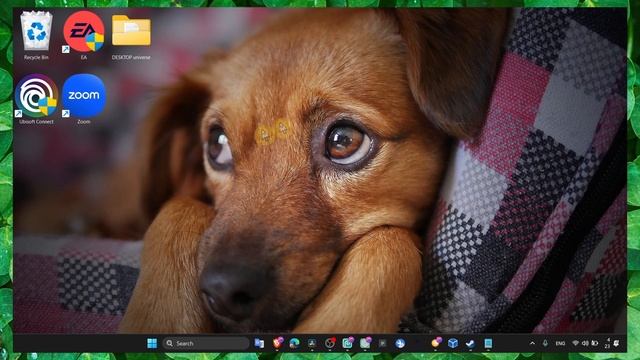Select the DESKTOP universe folder
Screen dimensions: 640x360
pyautogui.click(x=131, y=36)
